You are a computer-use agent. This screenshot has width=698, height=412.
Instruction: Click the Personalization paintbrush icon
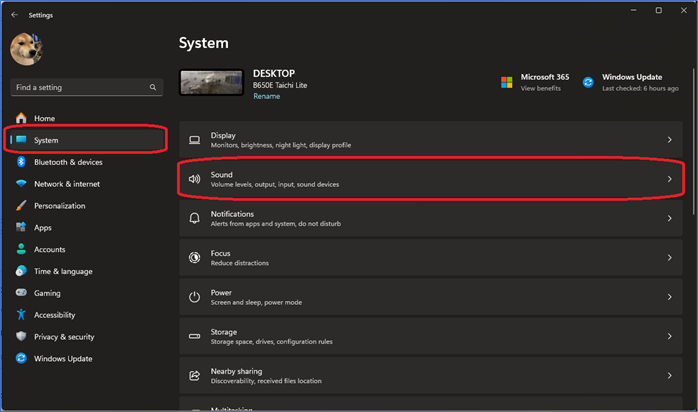[x=20, y=206]
